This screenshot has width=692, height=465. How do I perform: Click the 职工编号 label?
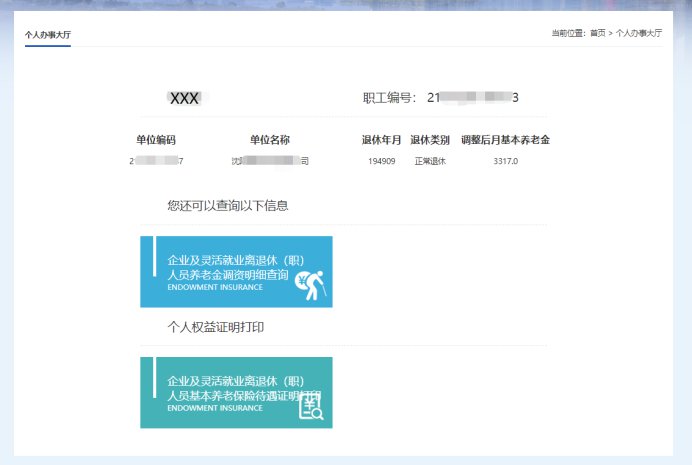[x=388, y=98]
